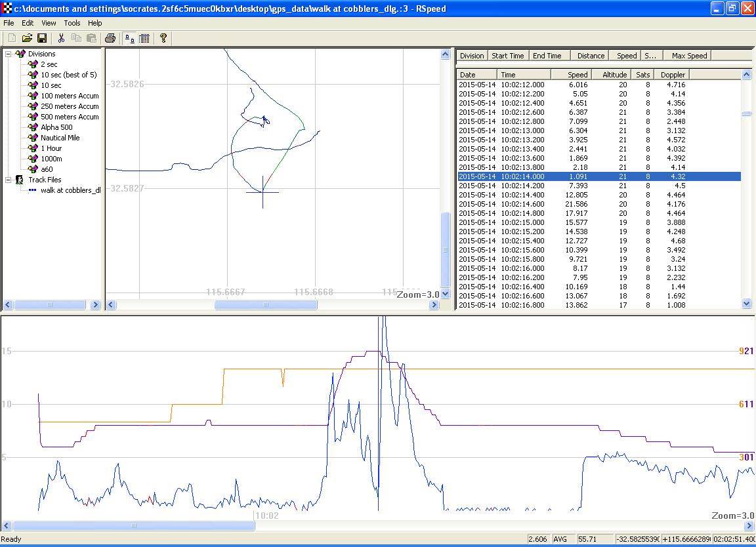Click the Doppler column header
756x547 pixels.
click(x=673, y=75)
